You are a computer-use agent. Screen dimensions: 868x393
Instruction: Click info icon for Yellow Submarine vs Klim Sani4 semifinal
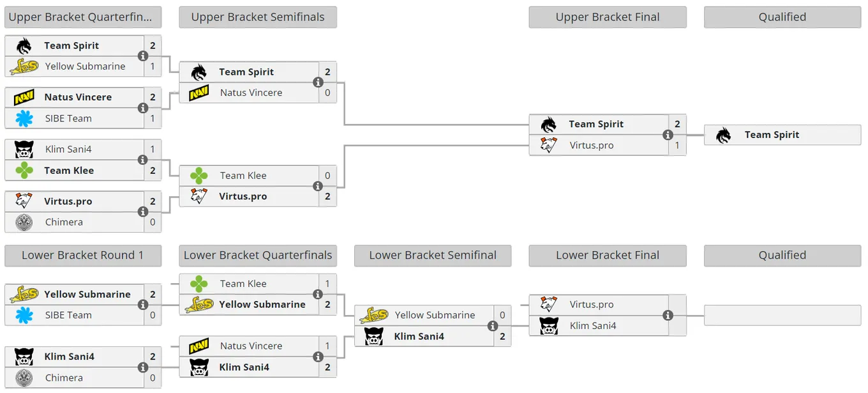pos(493,326)
